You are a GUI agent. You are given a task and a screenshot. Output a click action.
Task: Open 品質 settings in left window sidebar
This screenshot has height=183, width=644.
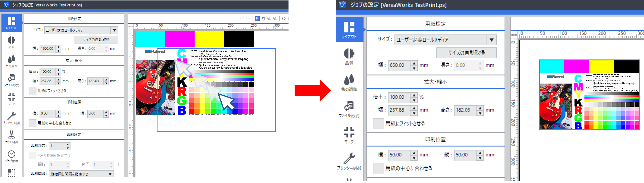11,42
